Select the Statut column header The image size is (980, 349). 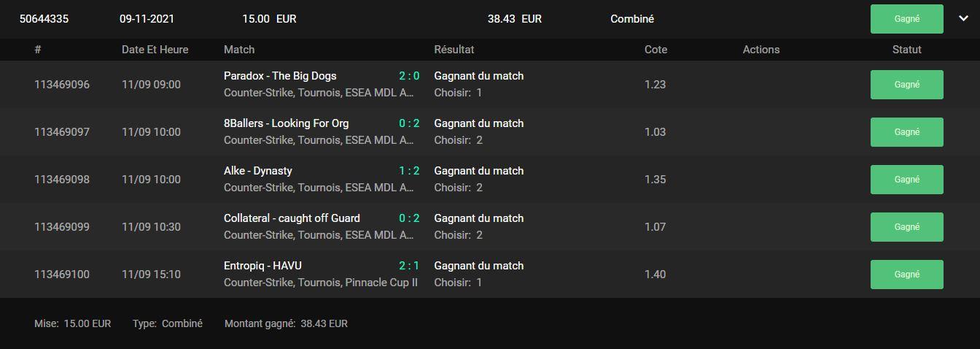(x=906, y=50)
